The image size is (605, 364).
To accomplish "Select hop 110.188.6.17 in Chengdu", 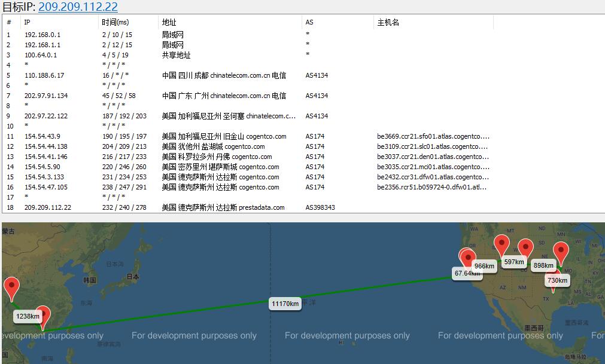I will click(x=248, y=75).
